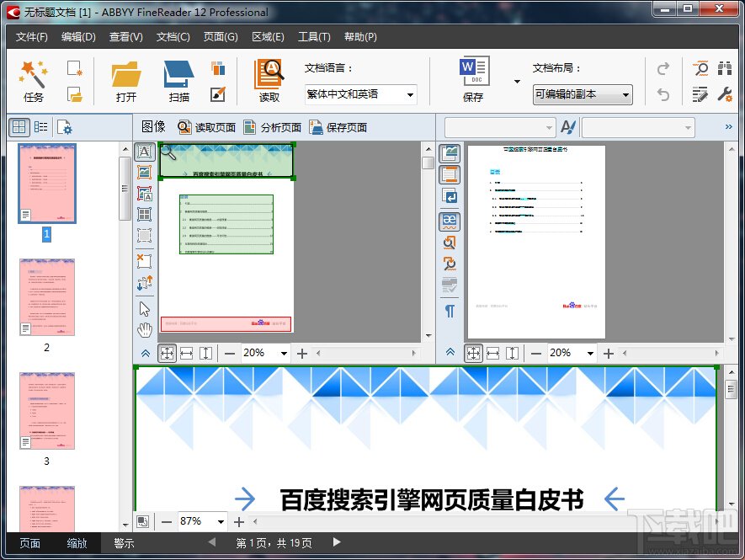This screenshot has width=745, height=560.
Task: Click the page properties gear icon
Action: pos(65,127)
